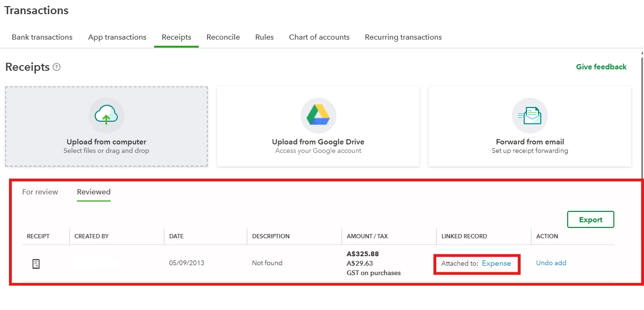The width and height of the screenshot is (644, 310).
Task: Switch to Recurring transactions tab
Action: coord(403,37)
